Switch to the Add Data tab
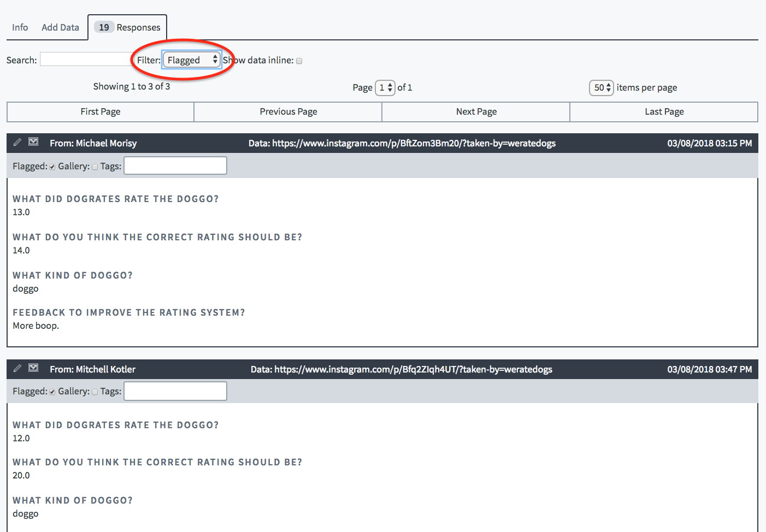 [60, 27]
